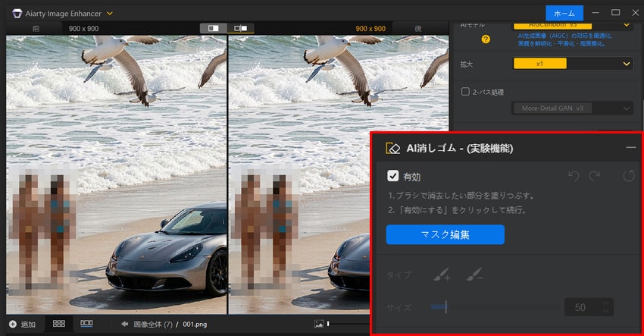Select the split-view comparison toggle
Image resolution: width=644 pixels, height=336 pixels.
click(214, 28)
